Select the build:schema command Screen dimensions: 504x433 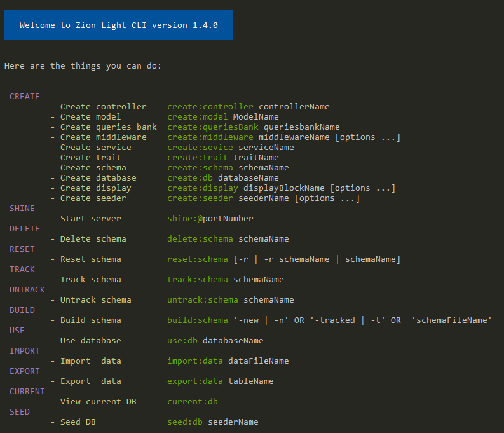click(x=198, y=320)
